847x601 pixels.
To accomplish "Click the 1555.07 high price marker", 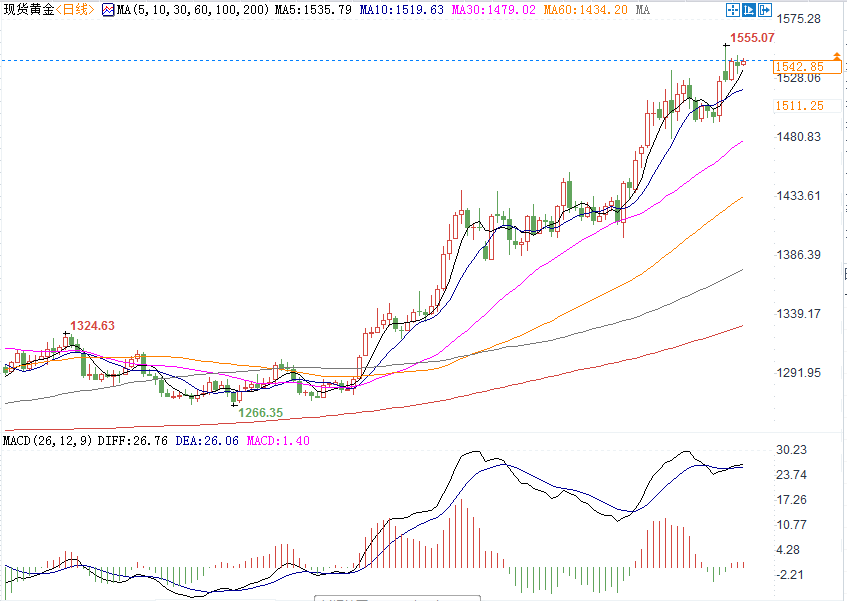I will click(x=752, y=38).
